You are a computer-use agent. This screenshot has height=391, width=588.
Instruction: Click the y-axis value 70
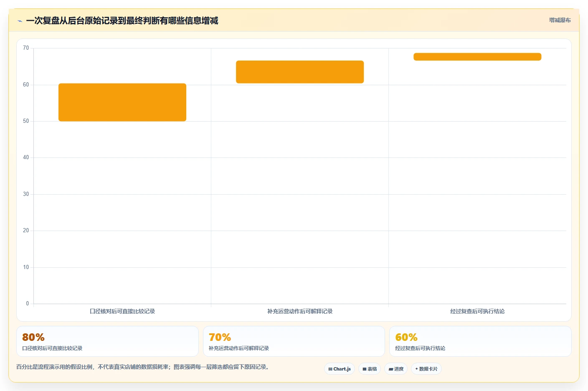26,48
